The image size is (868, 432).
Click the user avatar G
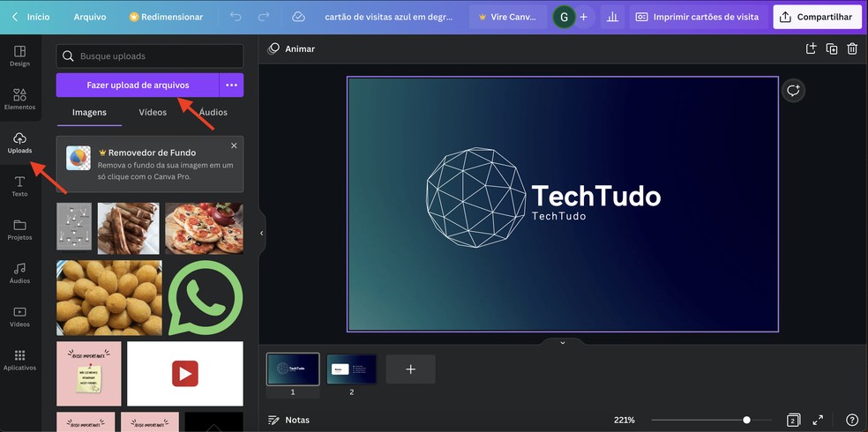point(564,17)
